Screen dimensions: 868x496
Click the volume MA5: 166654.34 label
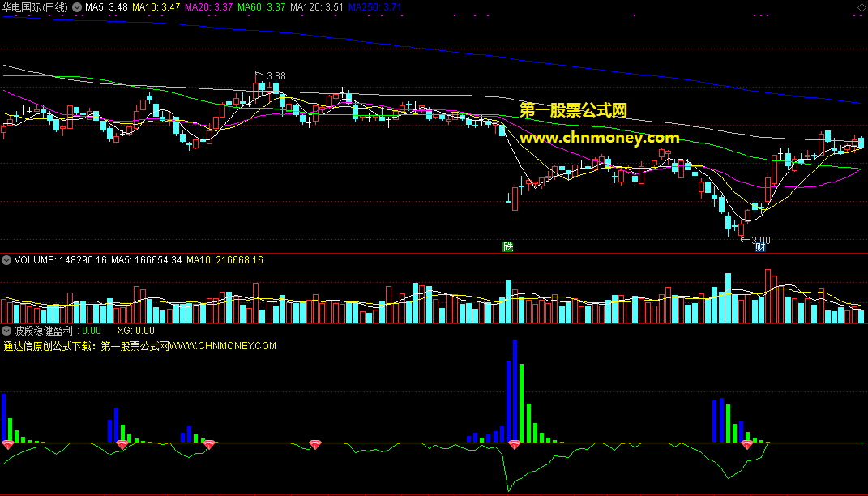point(146,260)
